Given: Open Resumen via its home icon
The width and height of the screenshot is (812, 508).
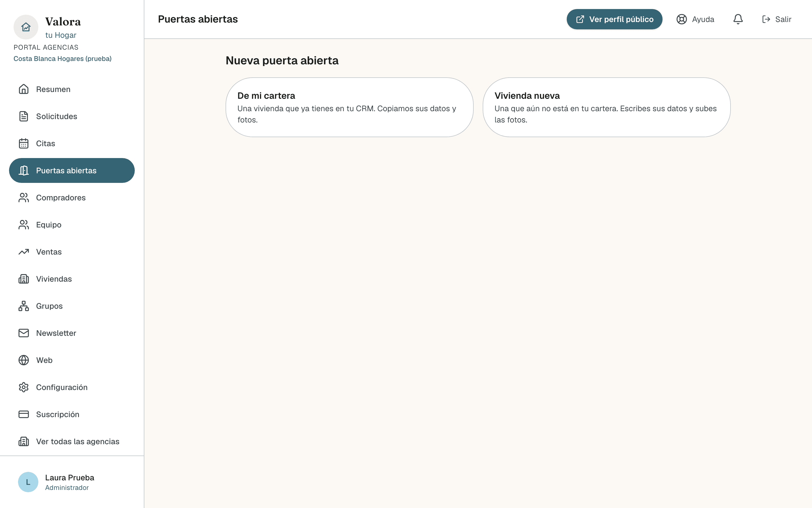Looking at the screenshot, I should click(23, 89).
